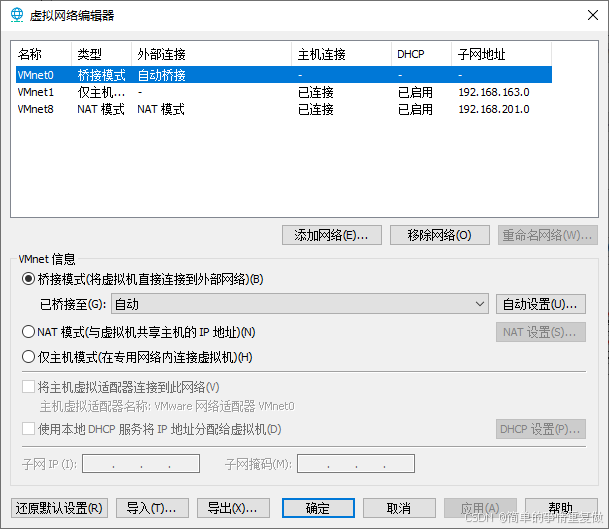
Task: Open the 已桥接至 dropdown set to 自动
Action: click(x=300, y=304)
